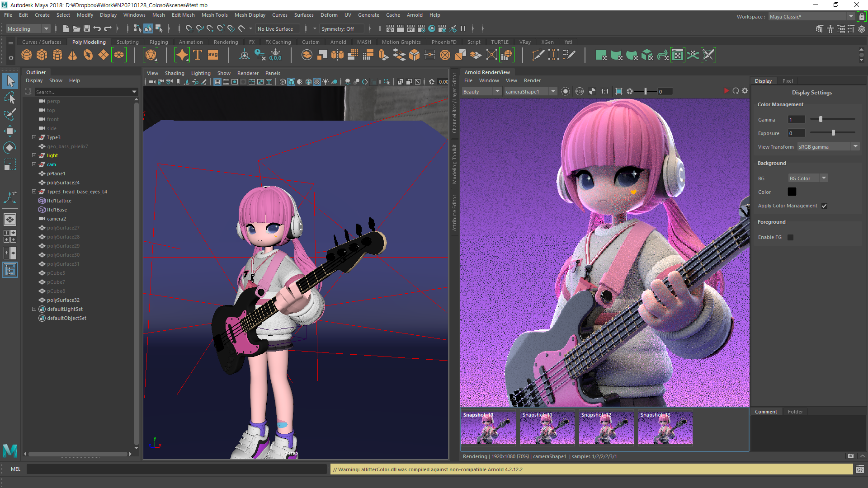The width and height of the screenshot is (868, 488).
Task: Click the black background Color swatch
Action: (792, 192)
